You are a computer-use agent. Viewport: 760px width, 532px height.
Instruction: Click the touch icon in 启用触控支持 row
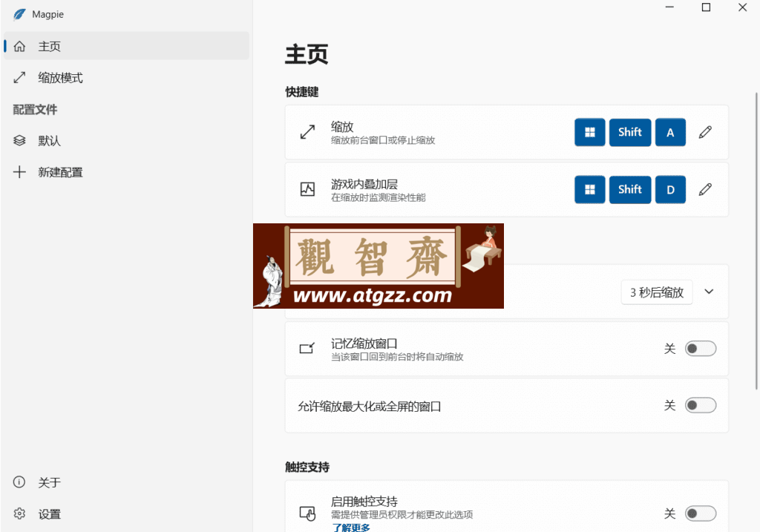point(307,513)
